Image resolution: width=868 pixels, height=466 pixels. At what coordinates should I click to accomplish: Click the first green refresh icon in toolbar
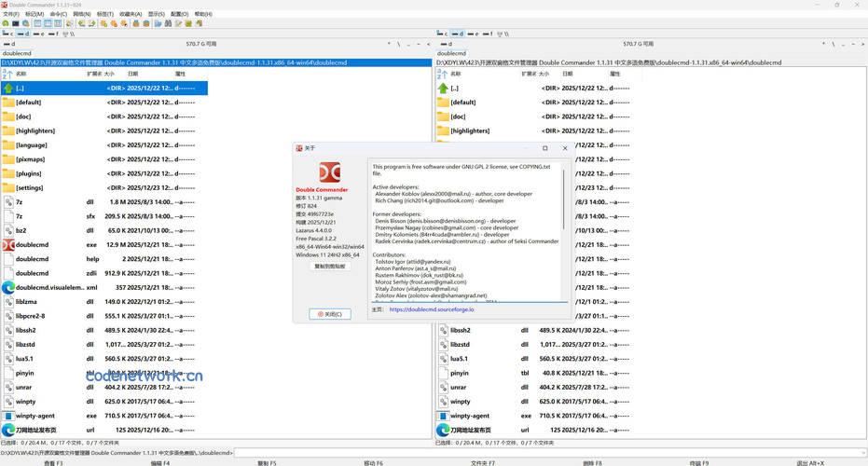[7, 24]
